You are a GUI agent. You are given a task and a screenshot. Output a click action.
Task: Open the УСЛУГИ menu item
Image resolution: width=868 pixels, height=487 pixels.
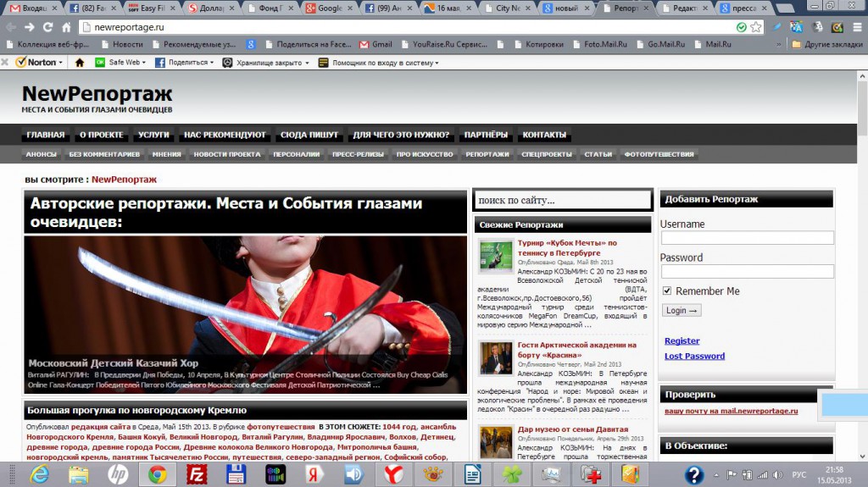coord(153,135)
